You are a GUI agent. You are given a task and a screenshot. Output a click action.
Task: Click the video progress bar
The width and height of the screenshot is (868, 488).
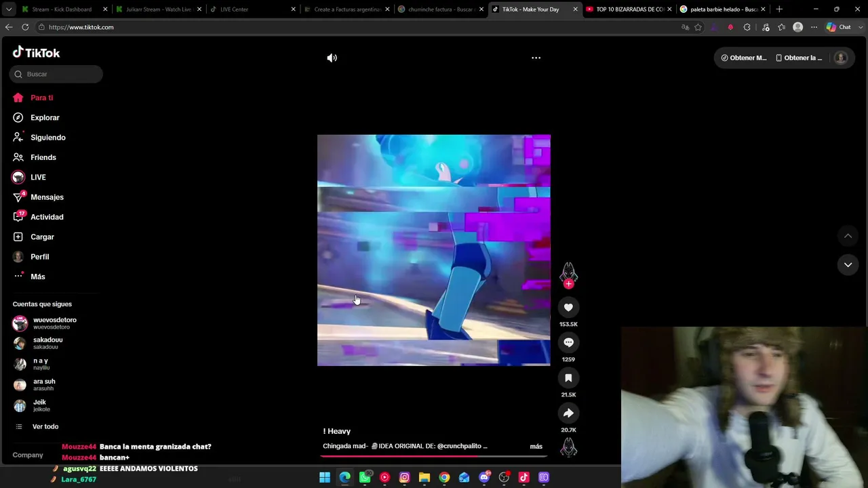coord(434,456)
